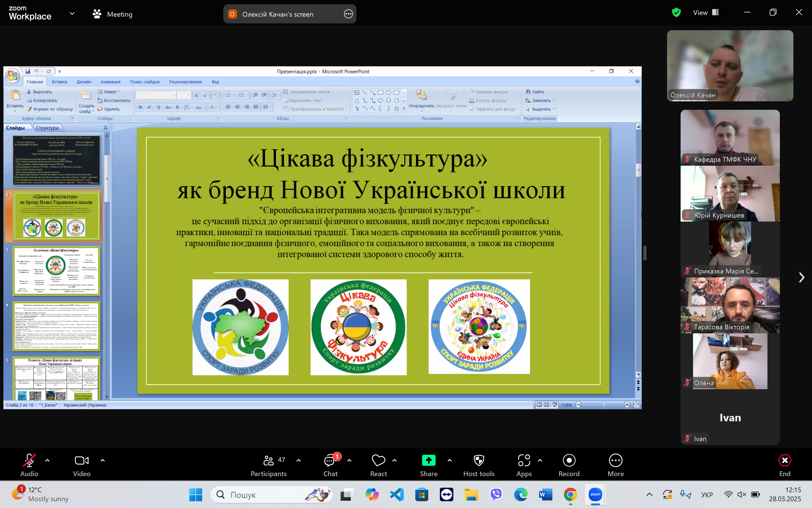Select Ivan participant tile
This screenshot has width=812, height=508.
click(730, 417)
